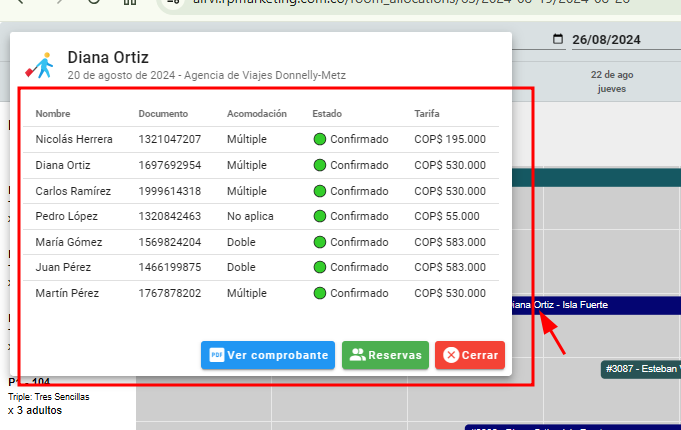This screenshot has width=681, height=430.
Task: Click the browser URL address bar
Action: tap(400, 3)
